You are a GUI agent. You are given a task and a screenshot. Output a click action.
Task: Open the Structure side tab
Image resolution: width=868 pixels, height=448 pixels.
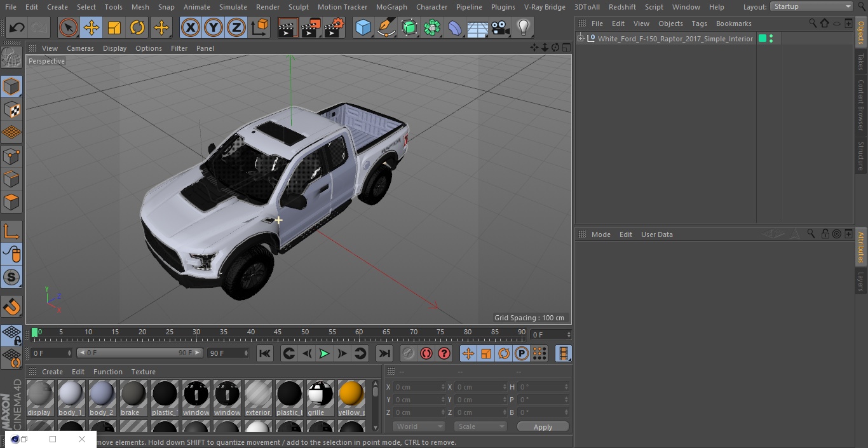click(x=861, y=156)
